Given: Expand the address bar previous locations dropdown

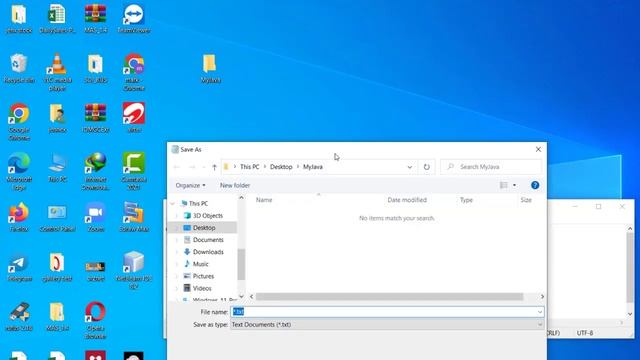Looking at the screenshot, I should click(x=409, y=167).
